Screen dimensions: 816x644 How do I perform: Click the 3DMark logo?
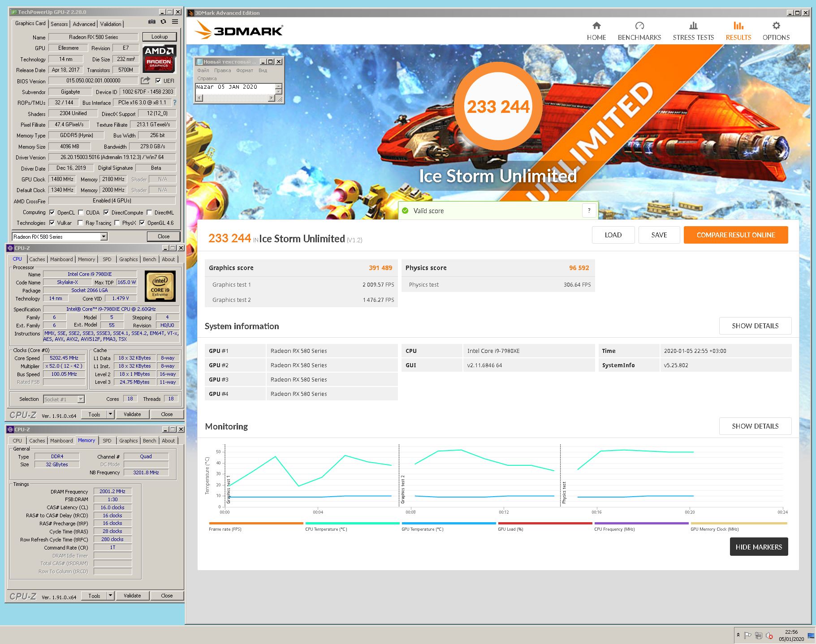point(238,31)
